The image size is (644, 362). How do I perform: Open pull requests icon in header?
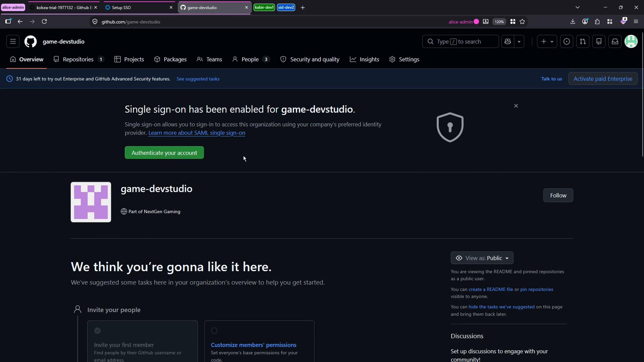tap(583, 42)
